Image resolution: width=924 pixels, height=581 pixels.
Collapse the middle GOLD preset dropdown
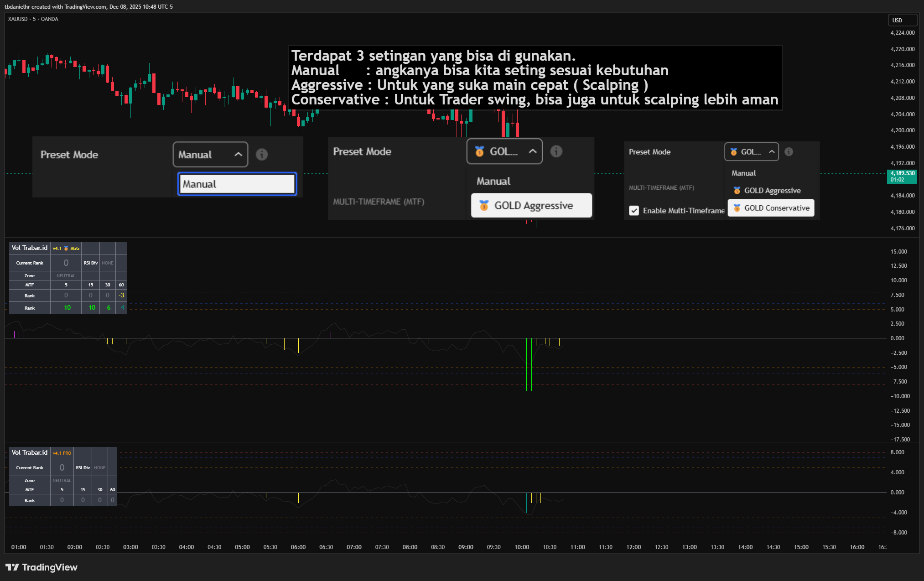click(x=533, y=151)
